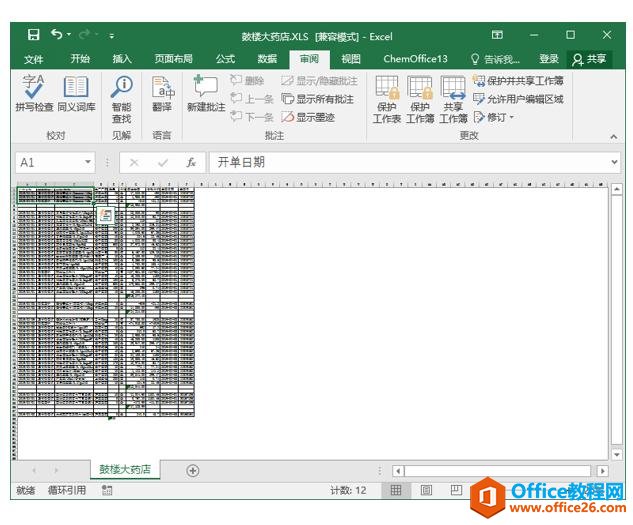Click 删除 to delete comment
Image resolution: width=633 pixels, height=525 pixels.
(x=247, y=80)
